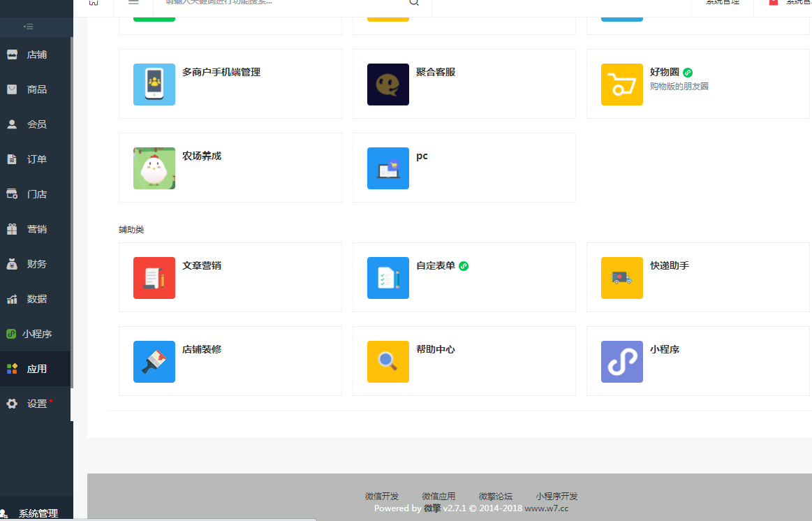
Task: Open the 文章营销 red icon
Action: [154, 278]
